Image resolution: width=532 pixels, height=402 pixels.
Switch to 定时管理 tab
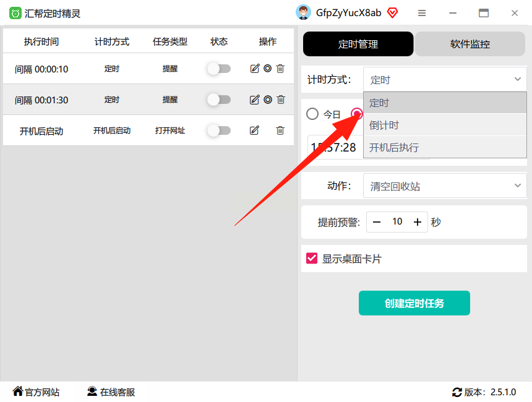coord(358,44)
